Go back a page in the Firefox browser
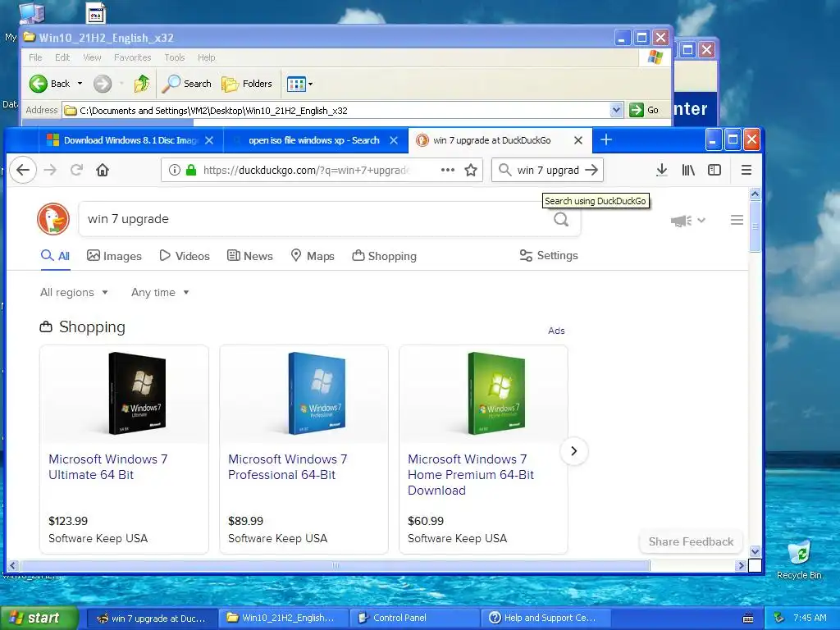Image resolution: width=840 pixels, height=630 pixels. pos(23,171)
